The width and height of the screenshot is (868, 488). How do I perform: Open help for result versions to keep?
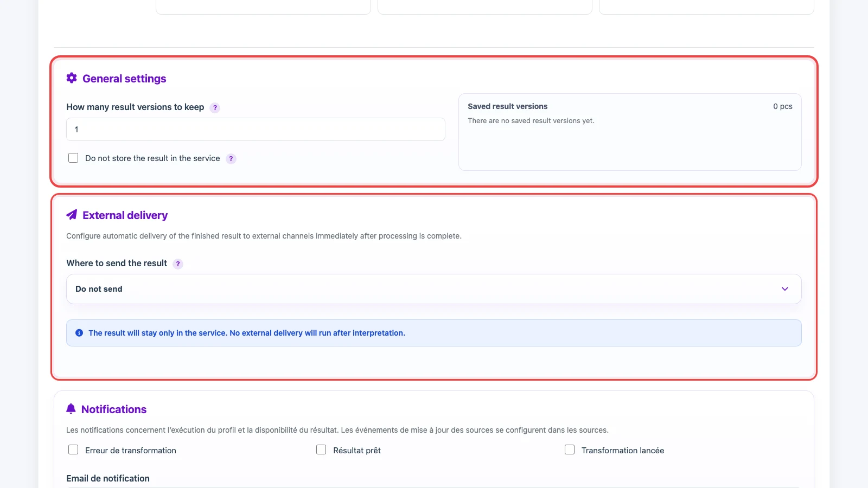[215, 107]
